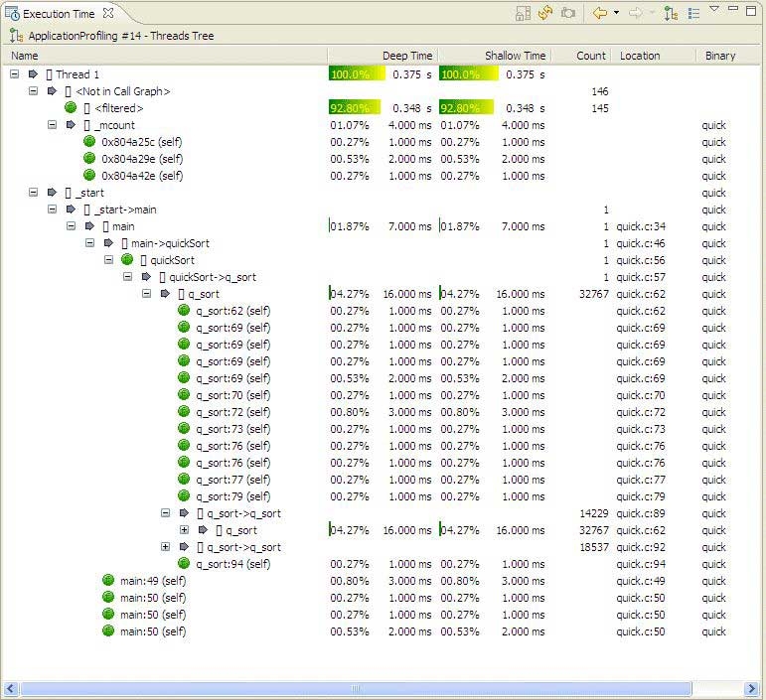The width and height of the screenshot is (766, 700).
Task: Click the yellow refresh arrows icon
Action: click(x=545, y=13)
